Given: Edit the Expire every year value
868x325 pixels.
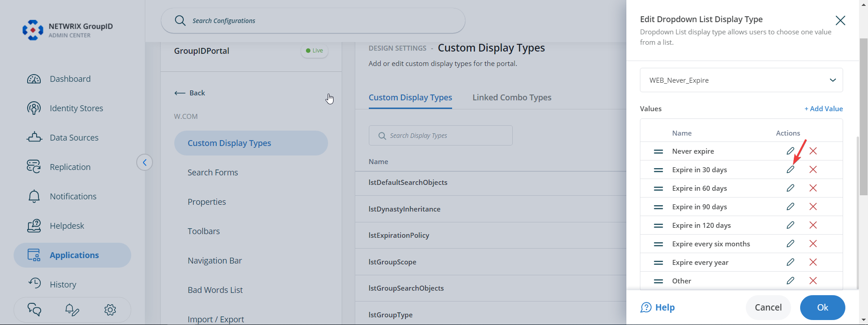Looking at the screenshot, I should 790,262.
